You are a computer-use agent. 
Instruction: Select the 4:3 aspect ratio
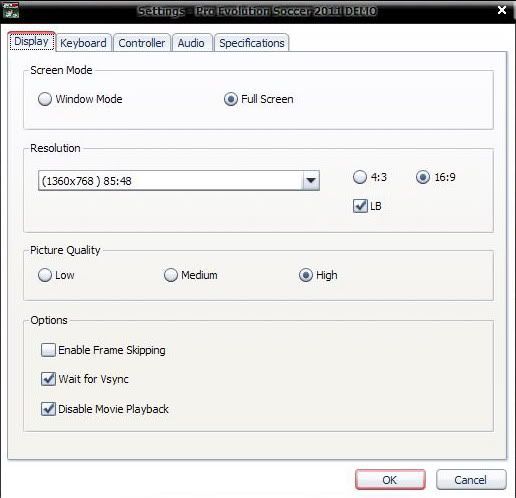[x=360, y=177]
